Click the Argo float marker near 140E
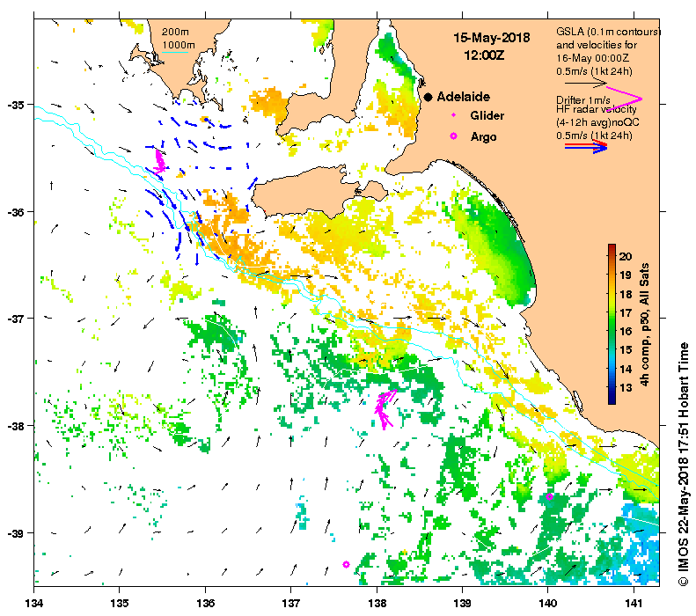 pos(549,496)
